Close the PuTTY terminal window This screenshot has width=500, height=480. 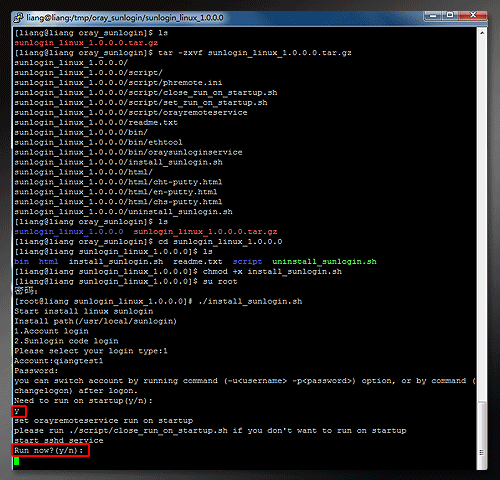tap(473, 15)
